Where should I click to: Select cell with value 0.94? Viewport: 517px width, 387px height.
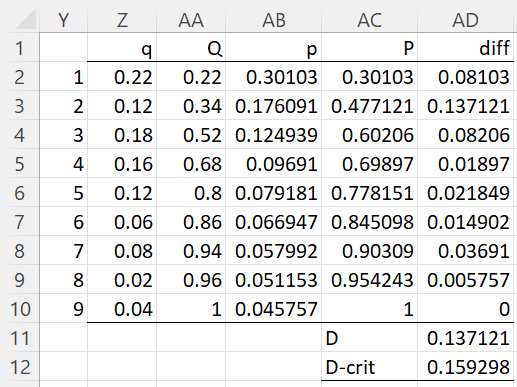click(x=191, y=251)
